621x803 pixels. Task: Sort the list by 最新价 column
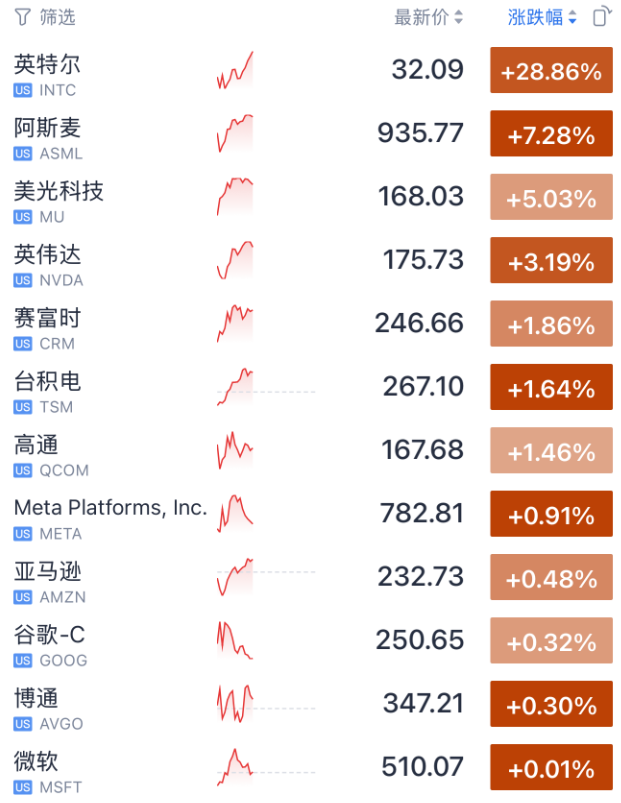(x=429, y=17)
